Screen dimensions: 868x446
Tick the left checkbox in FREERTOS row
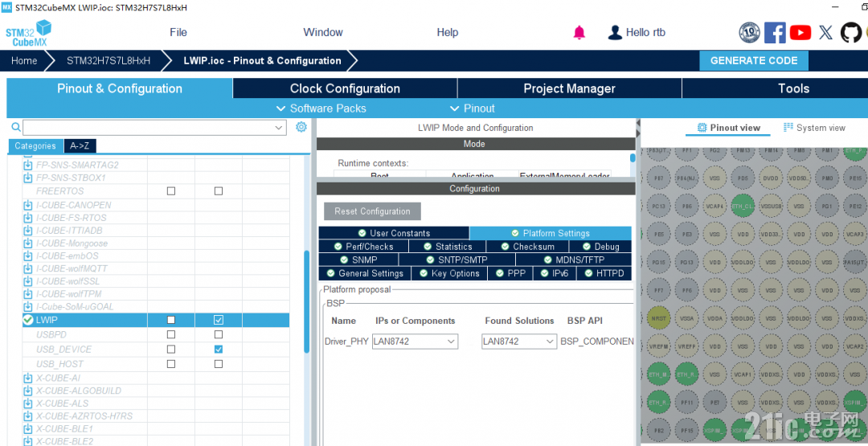click(x=171, y=191)
